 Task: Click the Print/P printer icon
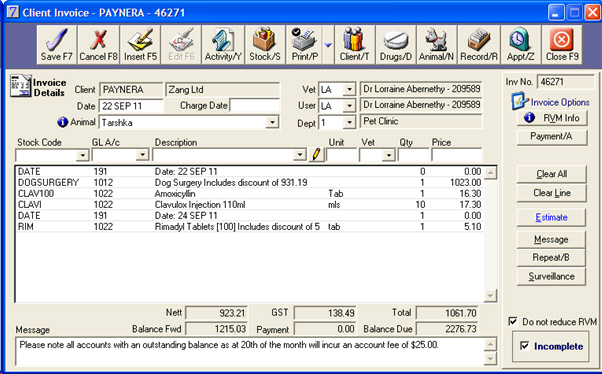tap(304, 45)
